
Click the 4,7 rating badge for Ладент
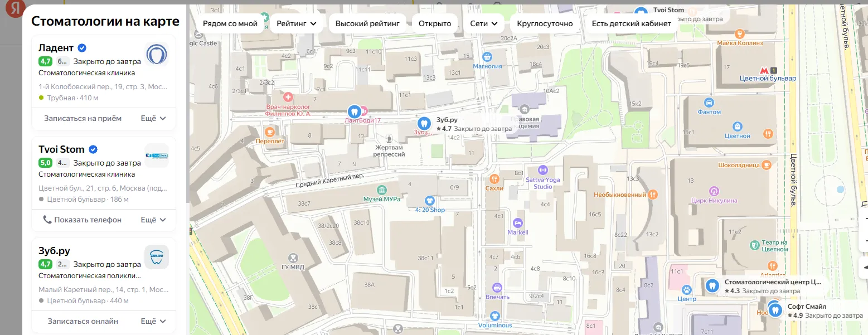(45, 61)
